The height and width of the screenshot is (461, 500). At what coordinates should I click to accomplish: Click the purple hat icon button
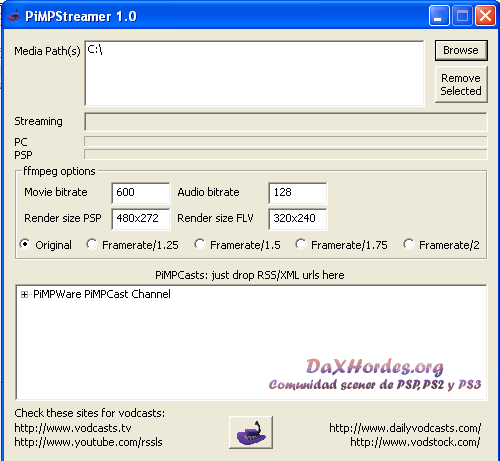tap(251, 432)
